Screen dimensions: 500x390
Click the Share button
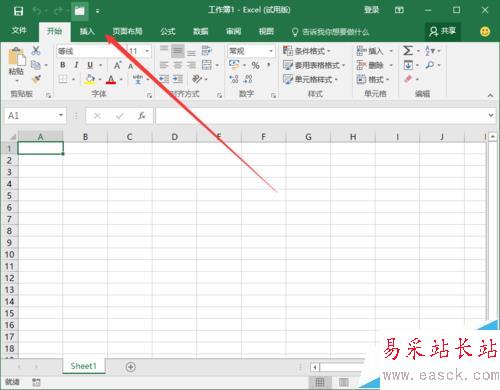pyautogui.click(x=443, y=32)
